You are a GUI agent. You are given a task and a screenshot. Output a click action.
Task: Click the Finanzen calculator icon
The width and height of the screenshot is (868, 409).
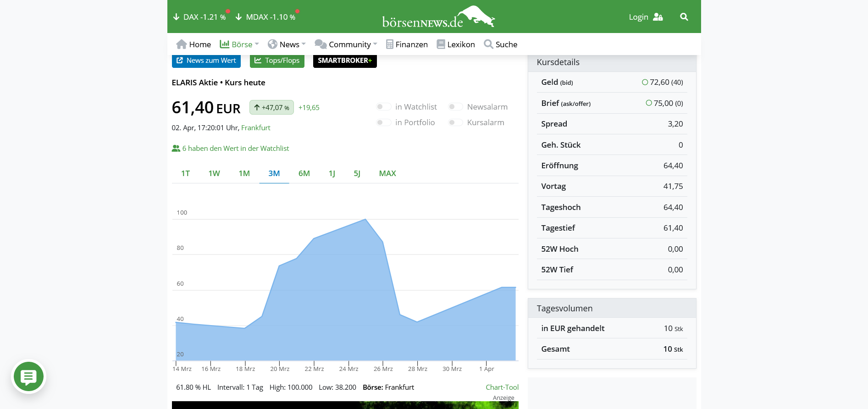(389, 44)
